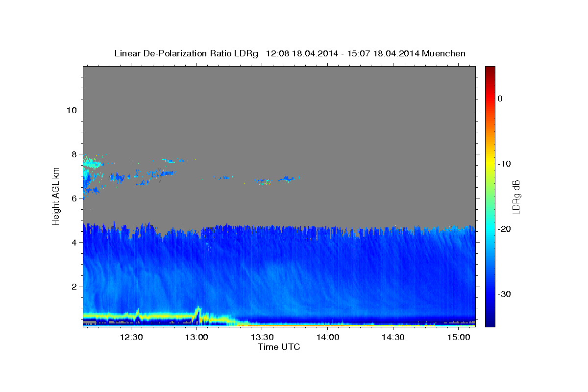
Task: Click the 0 dB colorbar label
Action: pos(500,98)
